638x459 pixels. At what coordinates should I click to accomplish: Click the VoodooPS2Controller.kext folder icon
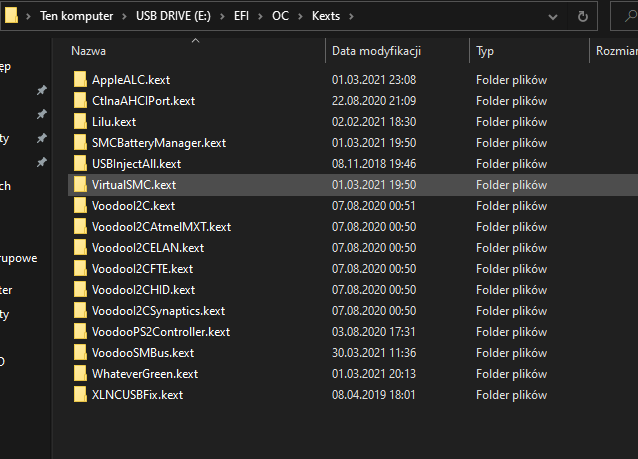(x=80, y=332)
